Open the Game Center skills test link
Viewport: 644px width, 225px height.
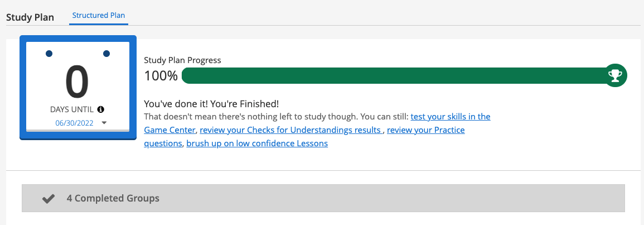(451, 117)
